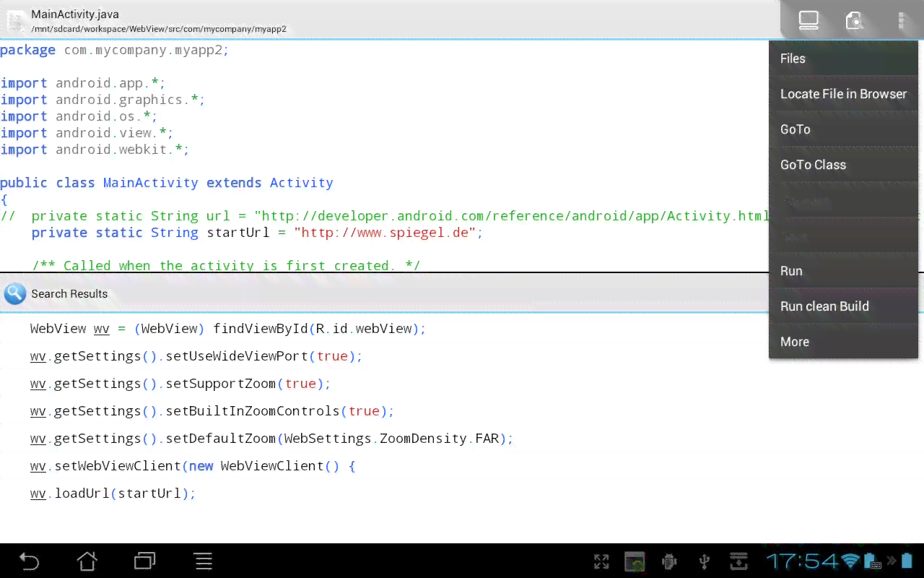Open search result setBuiltInZoomControls(true) line

[212, 411]
